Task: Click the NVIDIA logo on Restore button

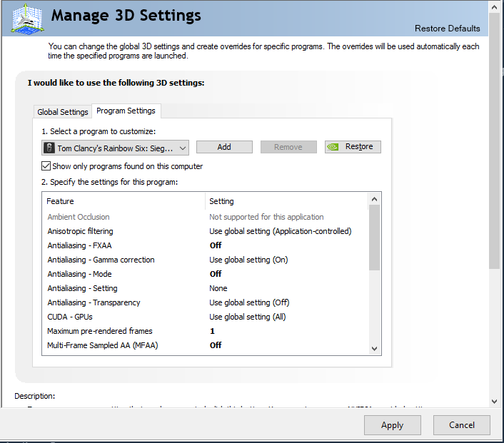Action: click(333, 147)
